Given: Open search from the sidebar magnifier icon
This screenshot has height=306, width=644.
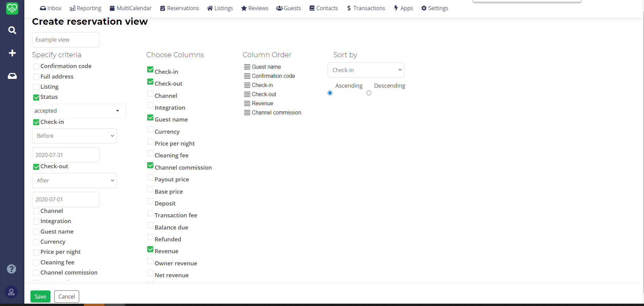Looking at the screenshot, I should tap(12, 30).
